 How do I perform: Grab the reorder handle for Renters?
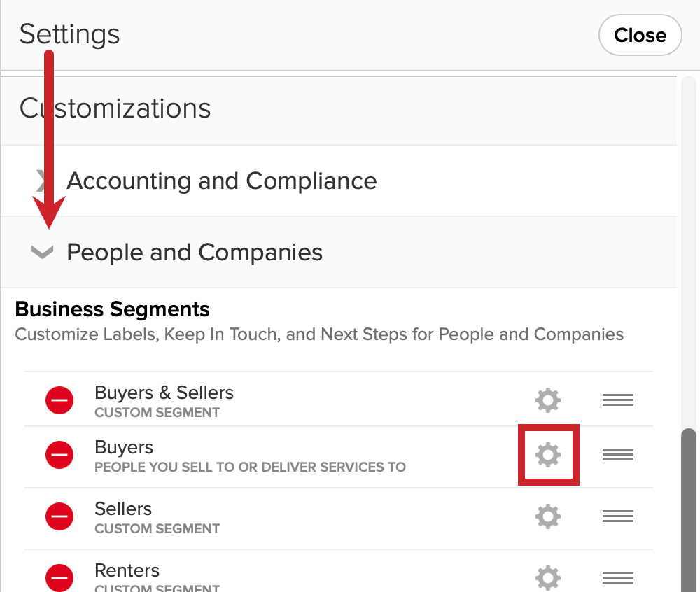click(x=618, y=578)
